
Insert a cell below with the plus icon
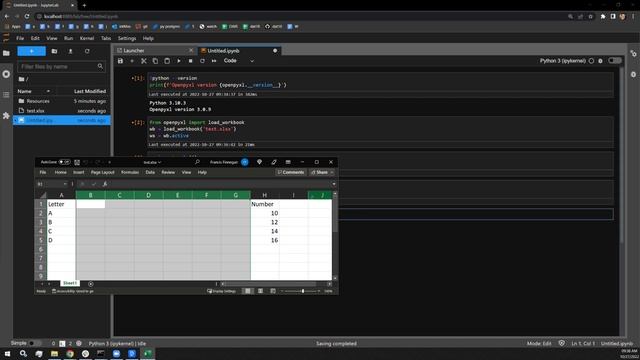pyautogui.click(x=132, y=61)
